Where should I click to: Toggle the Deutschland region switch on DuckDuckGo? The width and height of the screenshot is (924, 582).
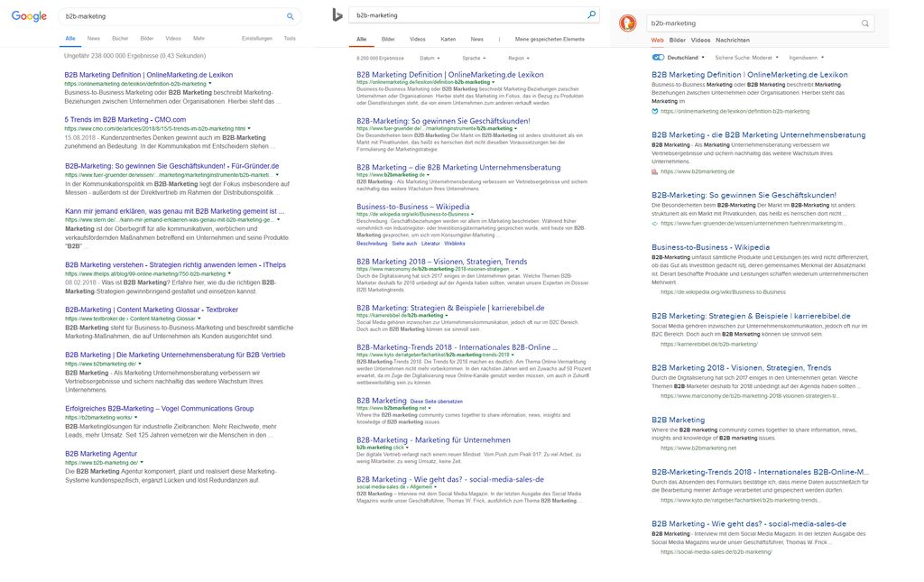click(657, 55)
